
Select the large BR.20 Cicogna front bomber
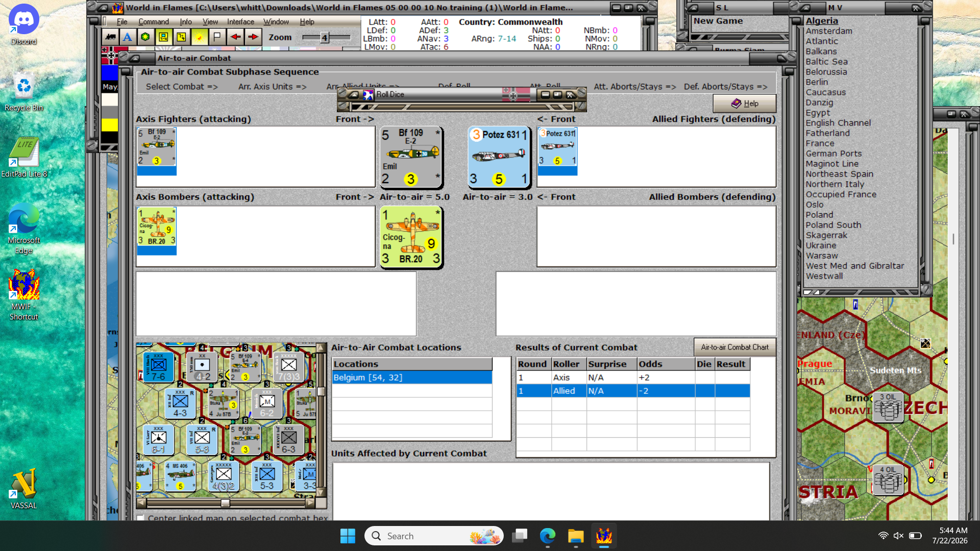click(x=411, y=237)
